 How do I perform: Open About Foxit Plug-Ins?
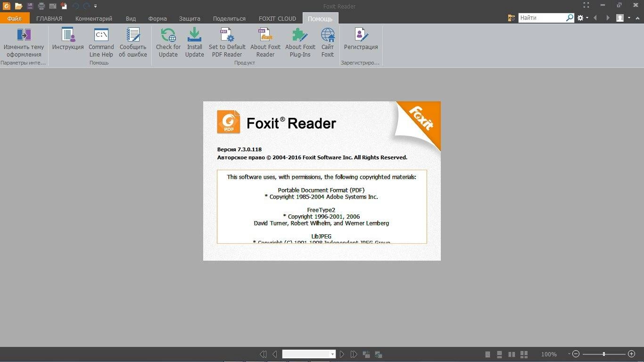tap(300, 42)
